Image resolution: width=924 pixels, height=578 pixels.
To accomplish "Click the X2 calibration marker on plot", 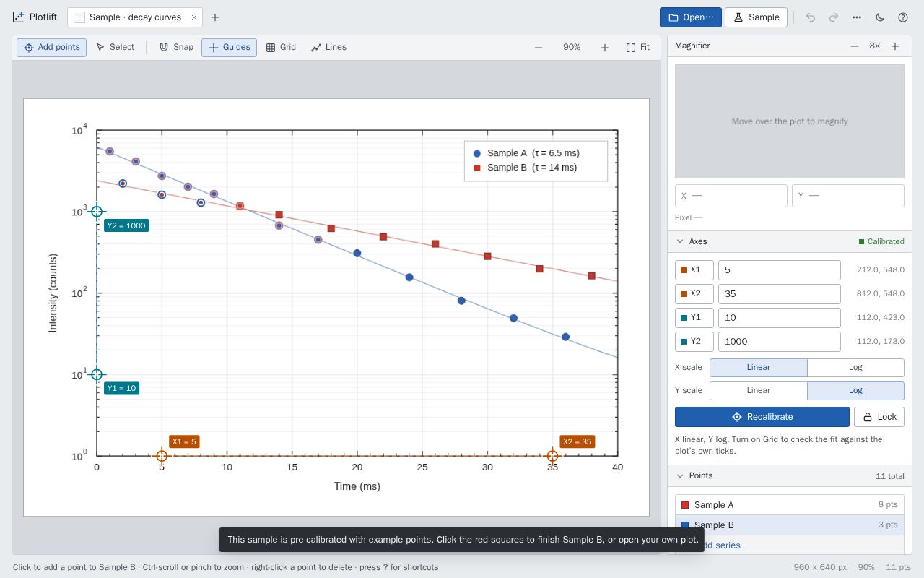I will [x=552, y=456].
